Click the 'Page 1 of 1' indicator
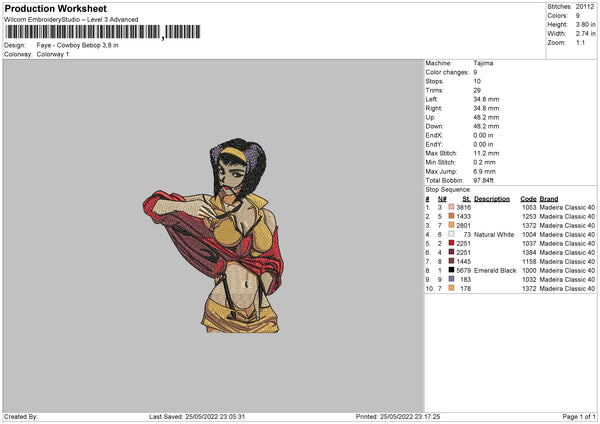Screen dimensions: 600x424 [x=579, y=417]
